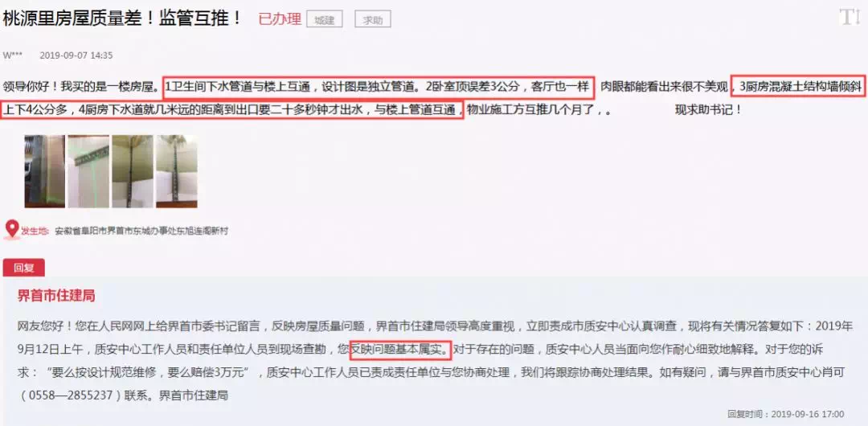Select the 求助 category tag

pyautogui.click(x=373, y=20)
